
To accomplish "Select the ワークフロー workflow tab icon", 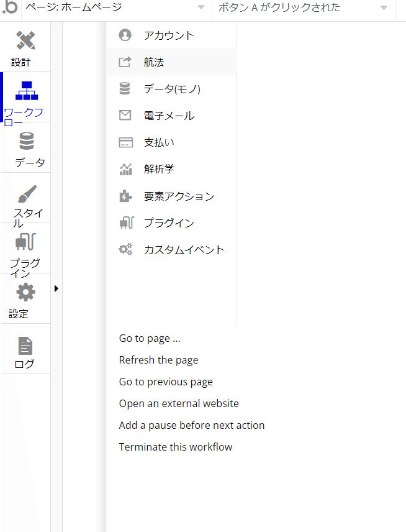I will (27, 91).
